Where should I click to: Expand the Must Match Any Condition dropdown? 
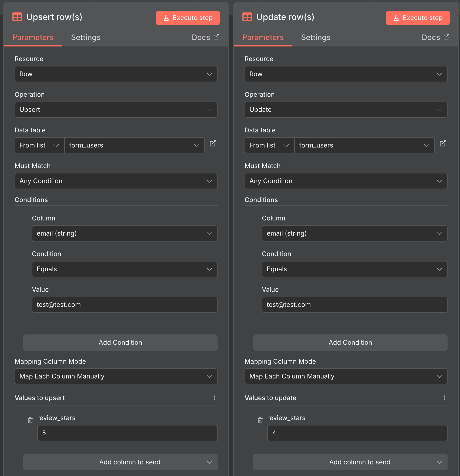116,181
